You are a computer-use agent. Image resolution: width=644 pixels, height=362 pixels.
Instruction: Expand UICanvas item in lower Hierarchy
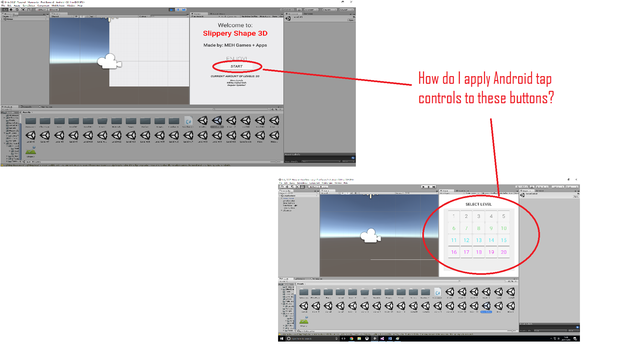click(x=282, y=210)
